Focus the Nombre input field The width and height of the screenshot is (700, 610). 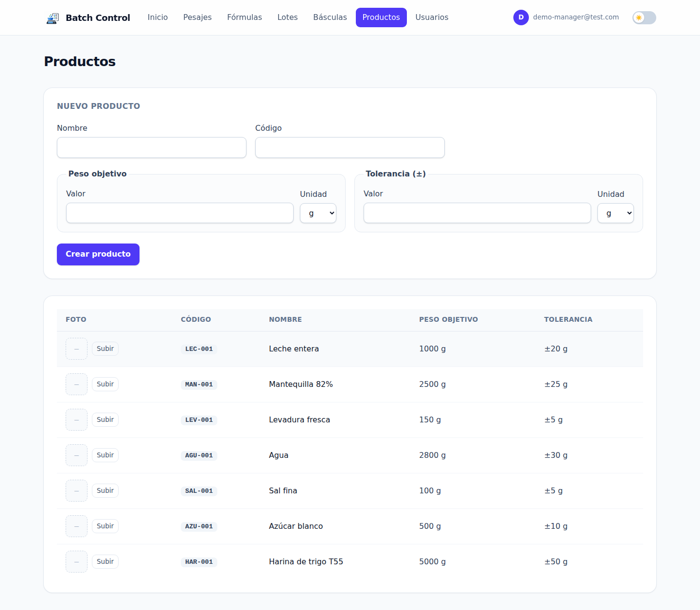click(x=152, y=148)
